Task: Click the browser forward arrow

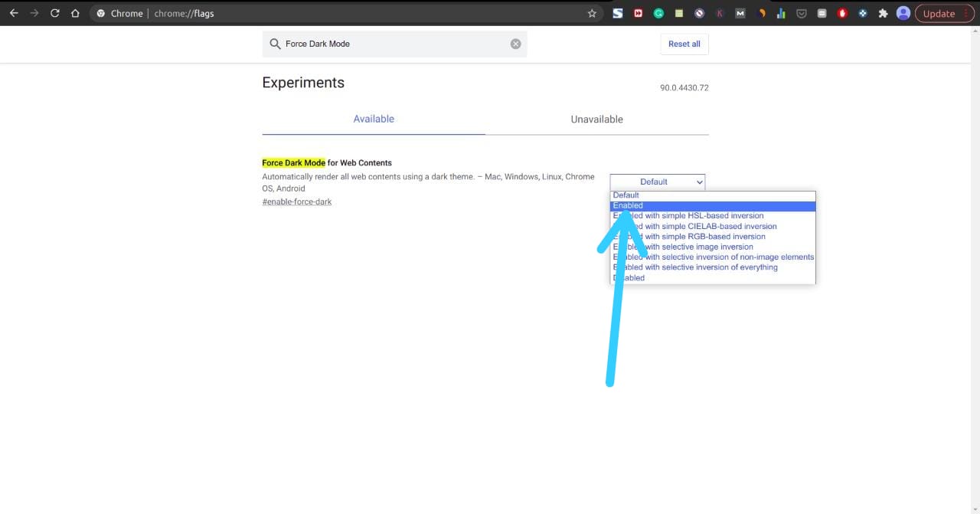Action: coord(34,13)
